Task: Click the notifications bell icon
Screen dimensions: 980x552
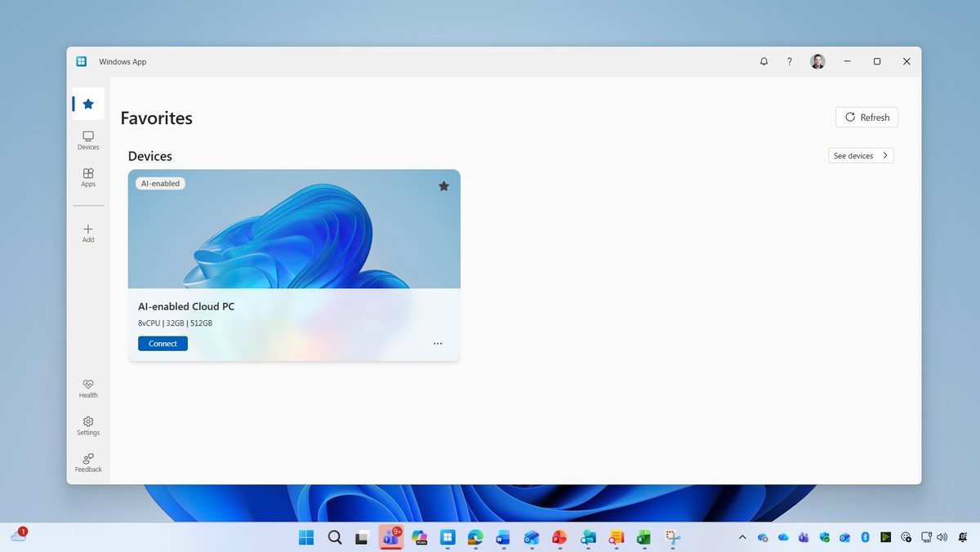Action: (764, 61)
